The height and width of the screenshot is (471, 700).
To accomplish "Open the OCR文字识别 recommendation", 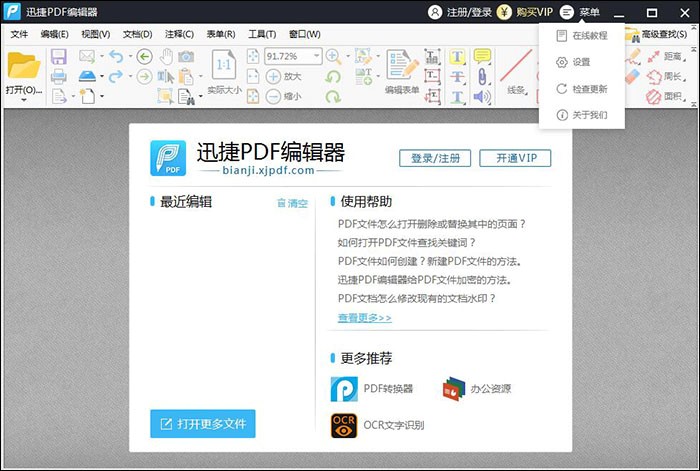I will click(x=377, y=425).
